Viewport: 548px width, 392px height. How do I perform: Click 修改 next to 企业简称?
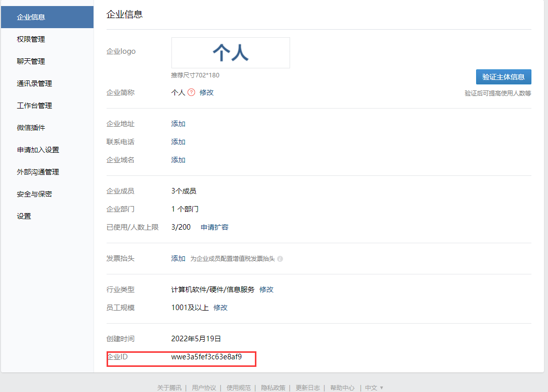pos(207,92)
